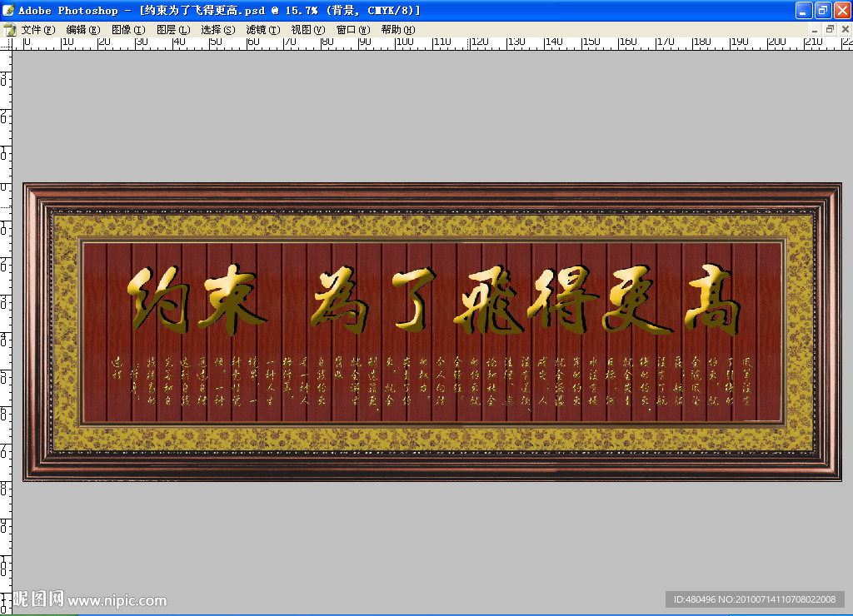Open the 滤镜(T) filter menu

[x=262, y=29]
